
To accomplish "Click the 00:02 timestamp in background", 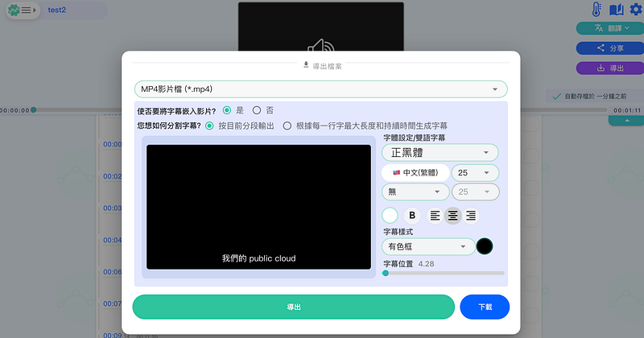I will [x=112, y=176].
